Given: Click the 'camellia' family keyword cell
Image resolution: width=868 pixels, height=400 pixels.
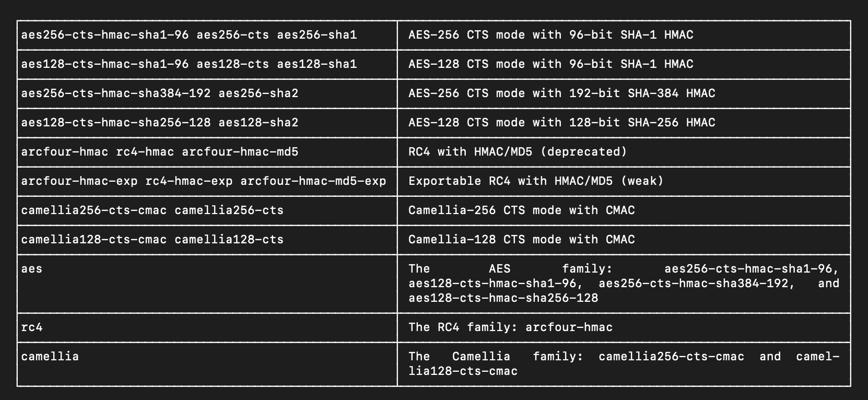Looking at the screenshot, I should 207,364.
